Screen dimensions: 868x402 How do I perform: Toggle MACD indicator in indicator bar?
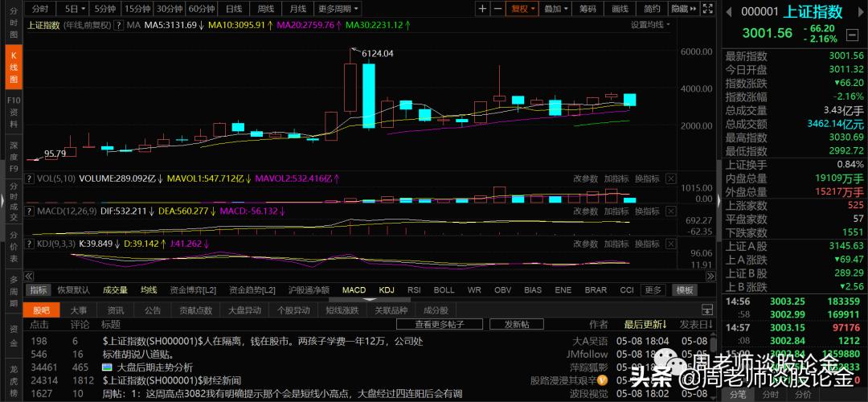pyautogui.click(x=354, y=289)
